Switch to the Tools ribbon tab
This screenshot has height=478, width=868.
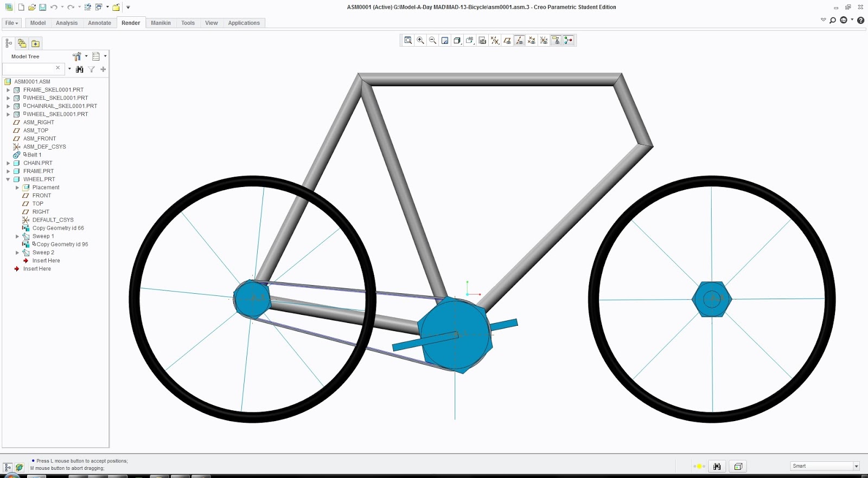tap(188, 23)
